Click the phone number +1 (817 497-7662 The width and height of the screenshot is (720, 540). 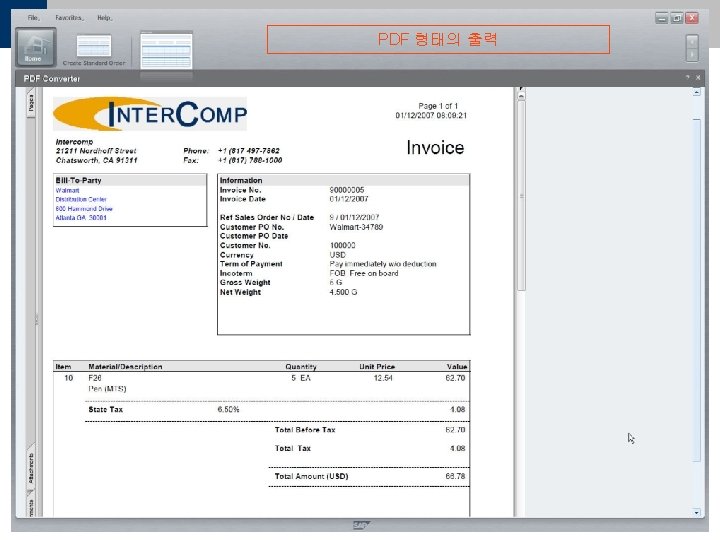[248, 151]
